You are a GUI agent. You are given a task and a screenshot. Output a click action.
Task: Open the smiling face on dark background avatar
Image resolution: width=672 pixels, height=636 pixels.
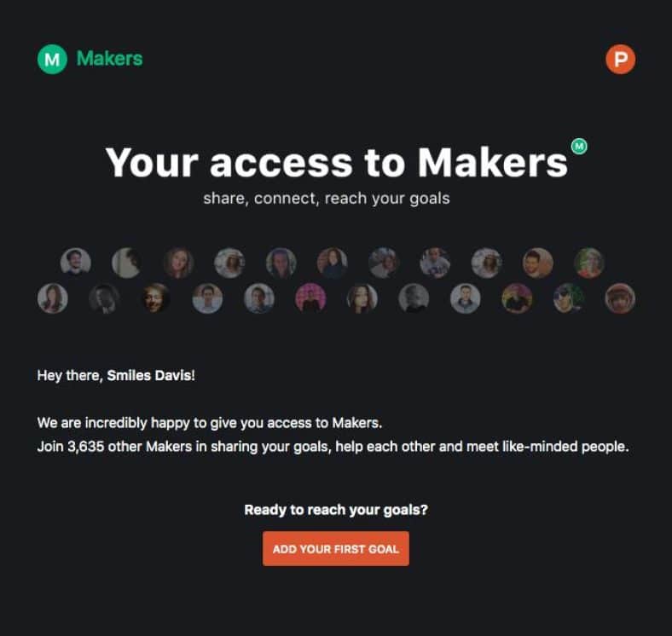[x=155, y=298]
